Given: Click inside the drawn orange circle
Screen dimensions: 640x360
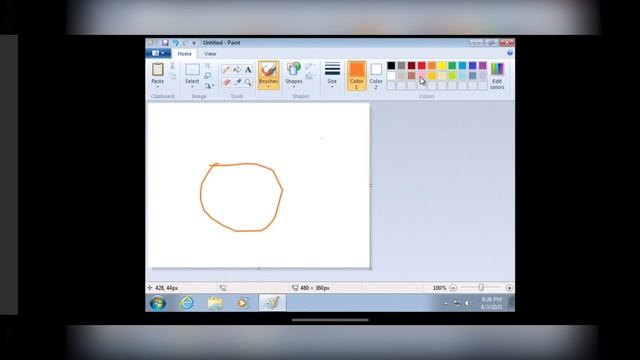Looking at the screenshot, I should click(241, 198).
